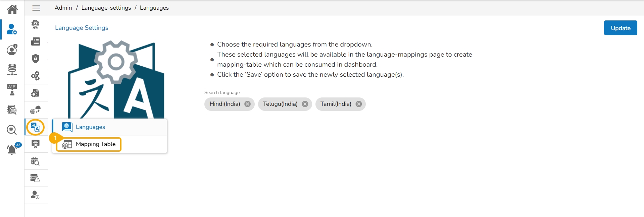This screenshot has width=644, height=217.
Task: Open the calendar search icon
Action: [35, 161]
